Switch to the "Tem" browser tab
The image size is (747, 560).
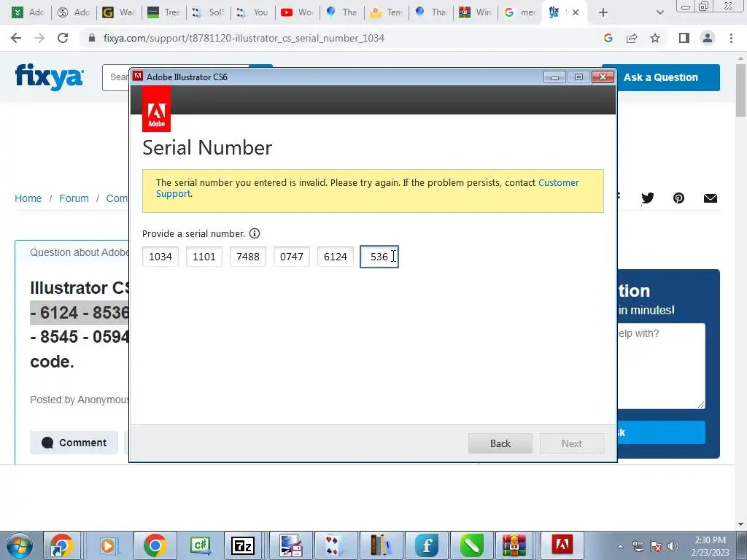386,12
